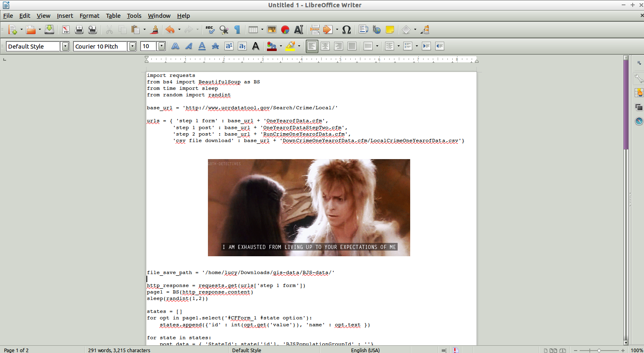Toggle subscript formatting
Image resolution: width=644 pixels, height=353 pixels.
242,46
